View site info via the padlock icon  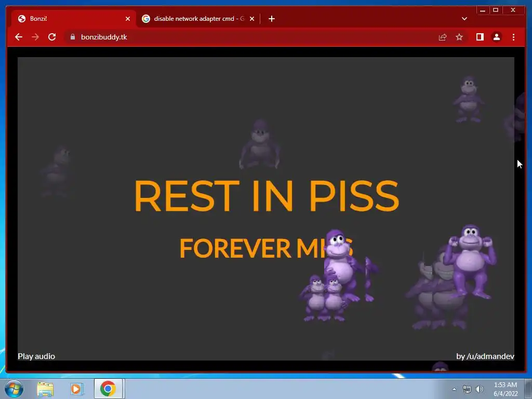[x=72, y=37]
